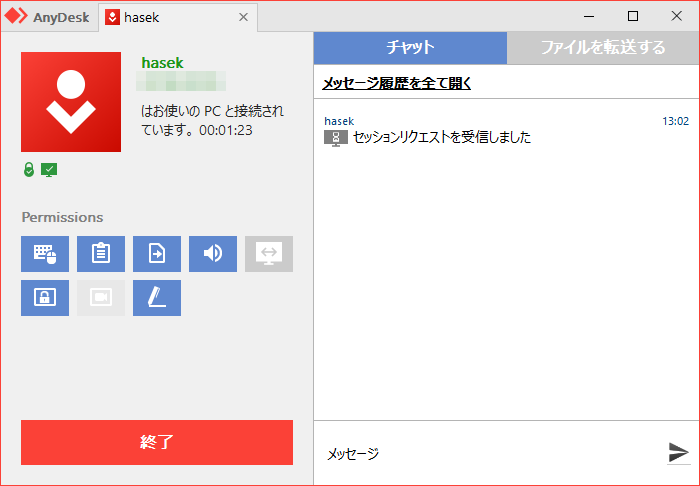Screen dimensions: 700x486
Task: Toggle session recording camera permission
Action: [101, 298]
